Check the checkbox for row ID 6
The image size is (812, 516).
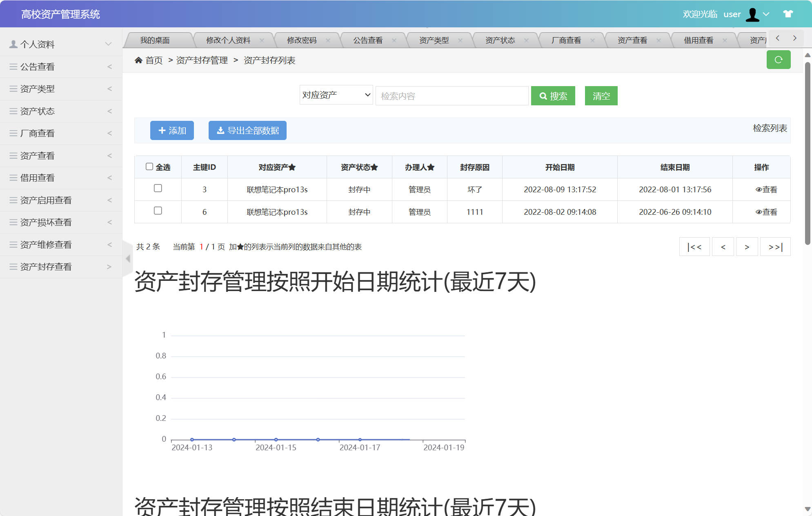click(x=158, y=211)
